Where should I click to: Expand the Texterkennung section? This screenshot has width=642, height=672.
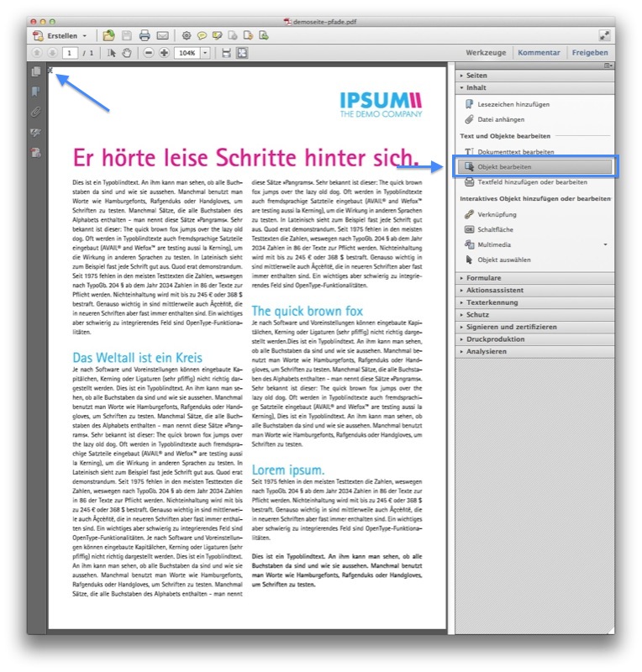tap(534, 302)
